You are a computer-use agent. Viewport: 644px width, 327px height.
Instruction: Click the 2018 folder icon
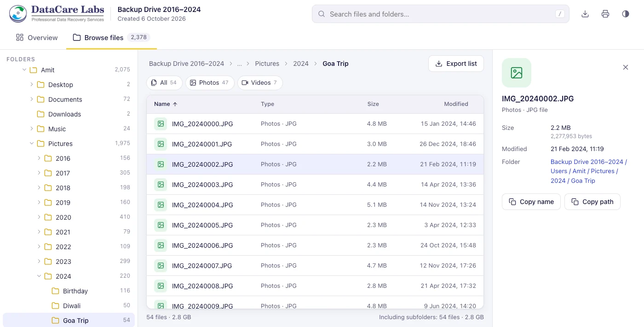[48, 188]
